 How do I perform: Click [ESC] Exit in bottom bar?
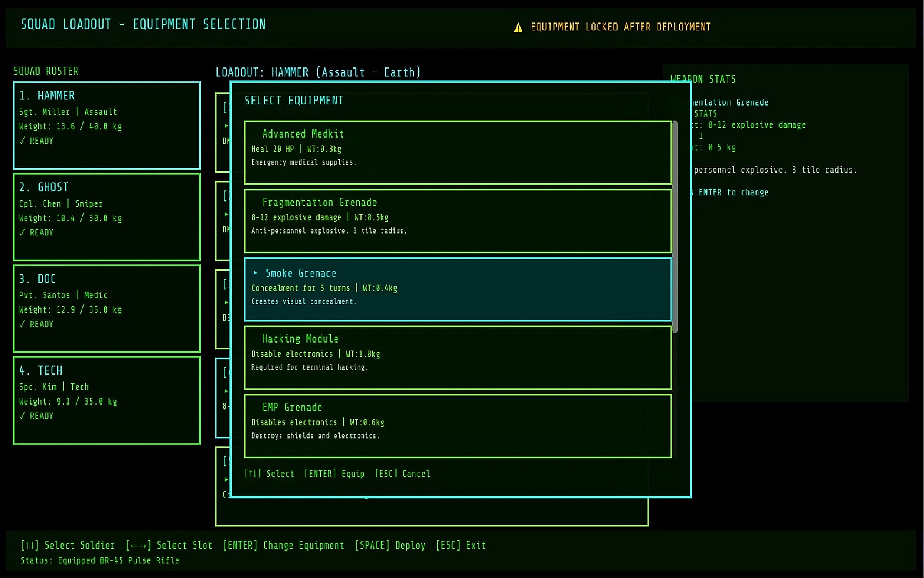click(461, 546)
